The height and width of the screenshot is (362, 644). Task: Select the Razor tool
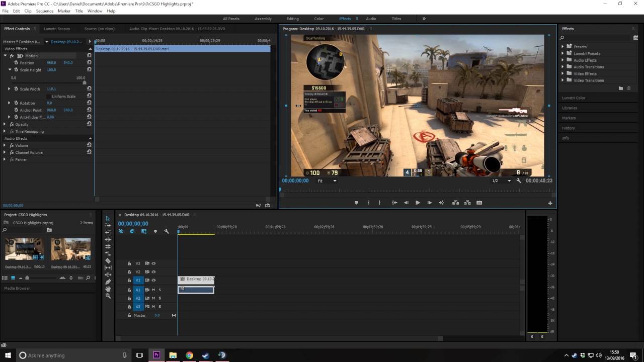point(108,261)
